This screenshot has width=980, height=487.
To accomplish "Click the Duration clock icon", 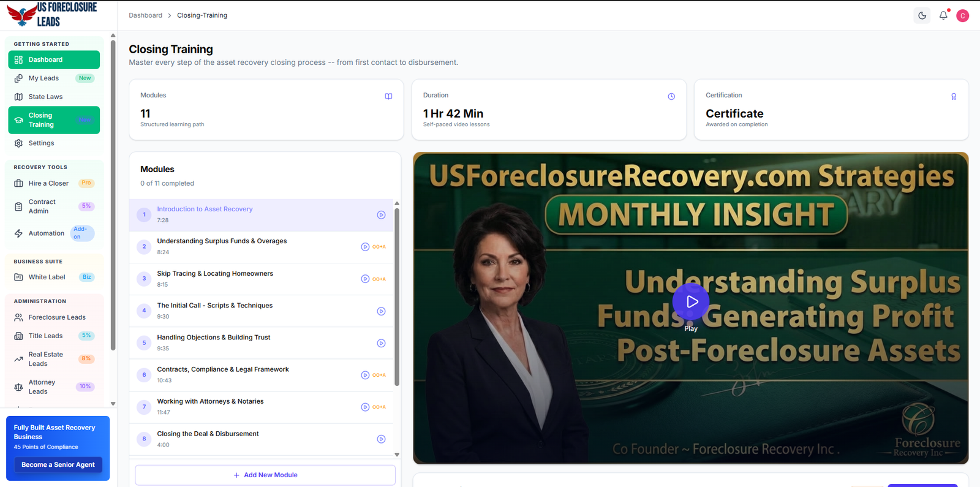I will tap(671, 96).
